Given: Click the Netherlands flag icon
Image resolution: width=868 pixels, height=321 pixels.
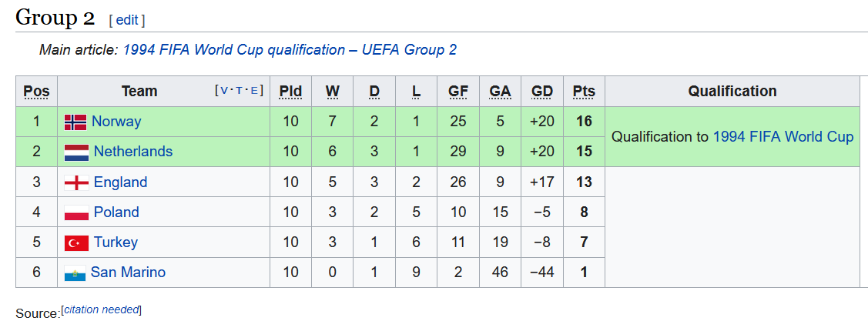Looking at the screenshot, I should 76,152.
